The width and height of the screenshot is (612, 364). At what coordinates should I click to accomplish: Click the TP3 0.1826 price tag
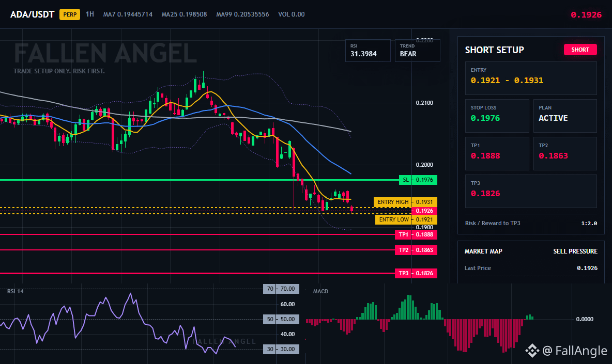point(416,273)
